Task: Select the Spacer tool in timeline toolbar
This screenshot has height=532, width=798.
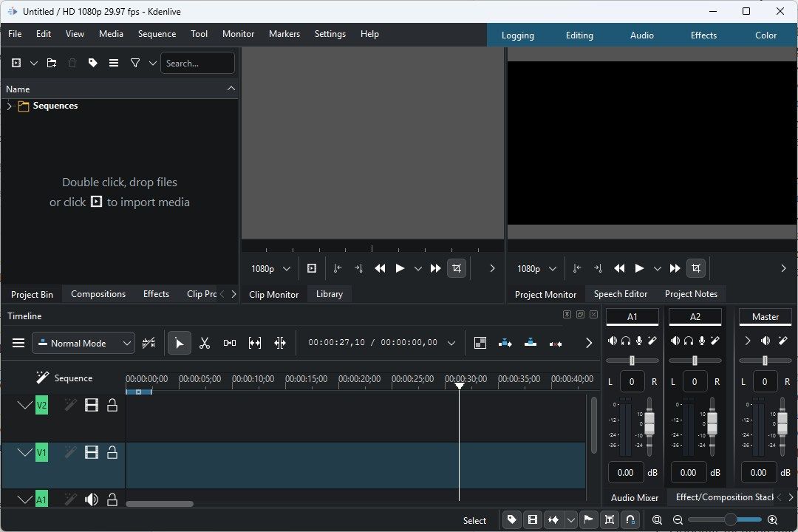Action: 230,343
